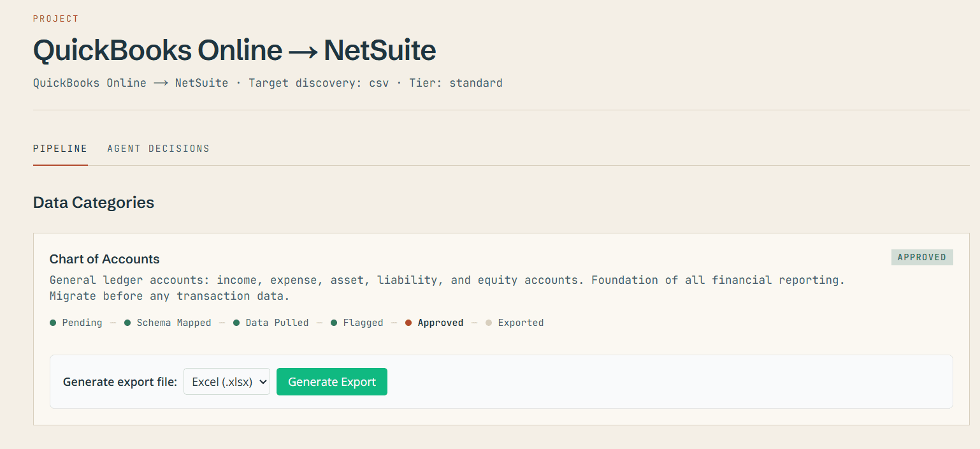Screen dimensions: 980x449
Task: Click the Target discovery: csv subtitle line
Action: pyautogui.click(x=268, y=83)
